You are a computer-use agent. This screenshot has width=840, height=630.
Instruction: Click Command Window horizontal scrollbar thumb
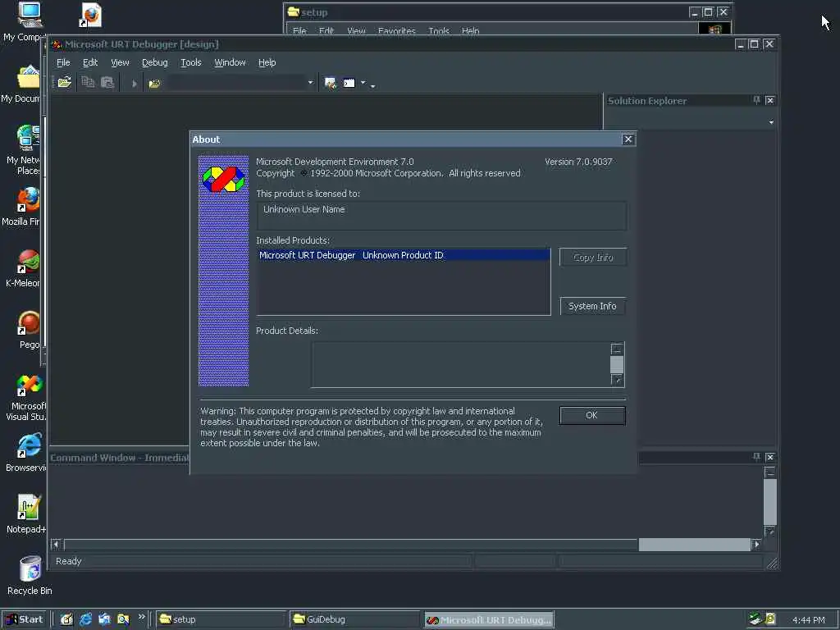click(x=695, y=545)
